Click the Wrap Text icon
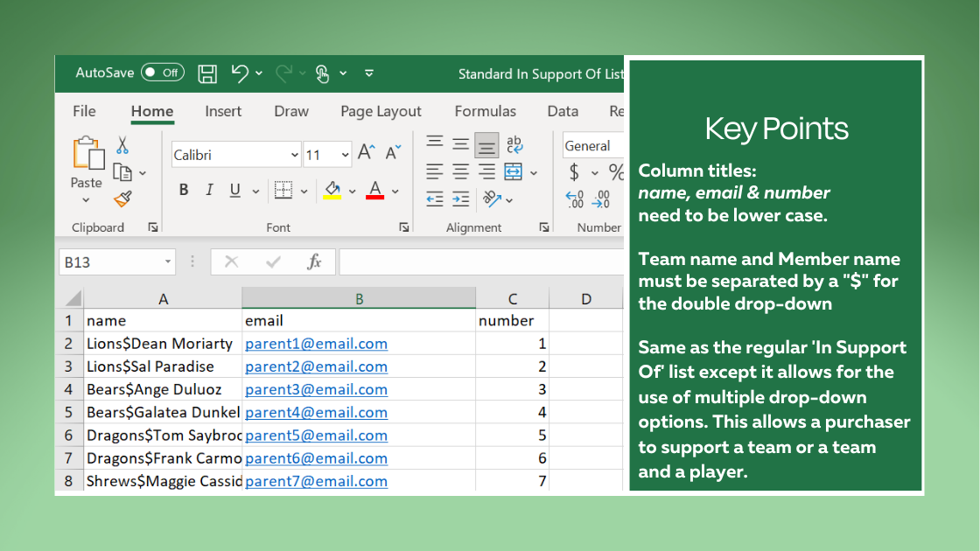 click(514, 145)
